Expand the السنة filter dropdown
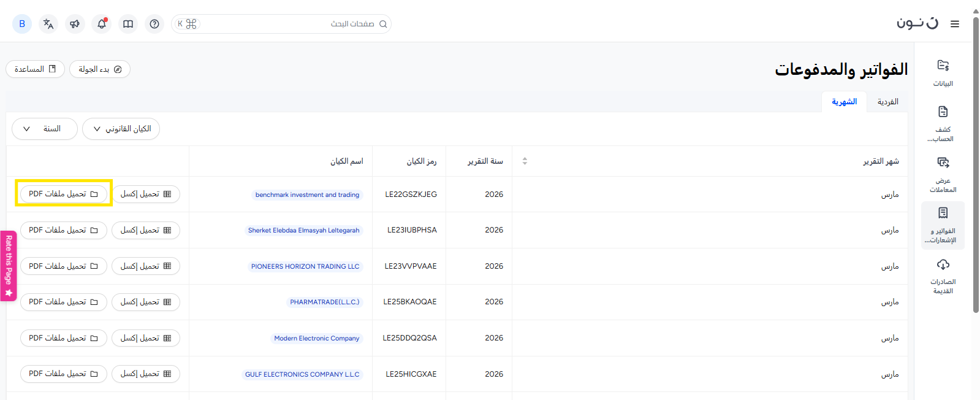The height and width of the screenshot is (400, 980). click(45, 129)
